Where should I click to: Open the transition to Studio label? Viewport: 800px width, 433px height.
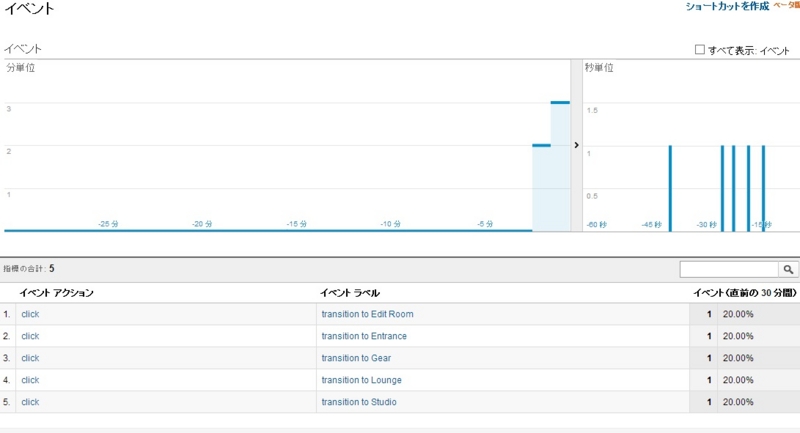coord(359,402)
